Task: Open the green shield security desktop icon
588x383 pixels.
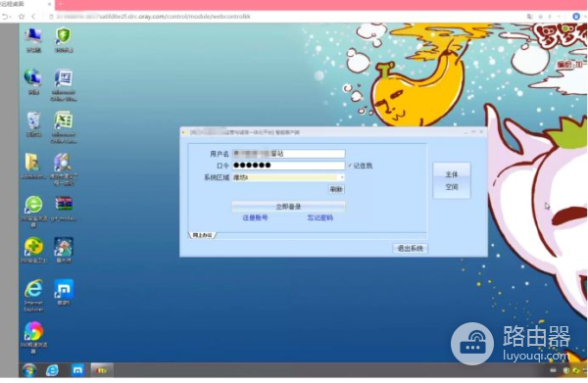Action: (x=64, y=39)
